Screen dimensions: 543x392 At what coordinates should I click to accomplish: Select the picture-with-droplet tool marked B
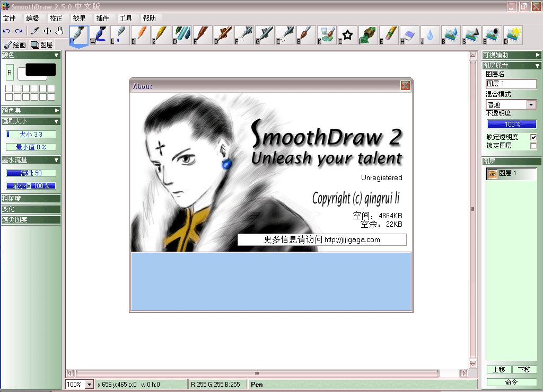451,35
